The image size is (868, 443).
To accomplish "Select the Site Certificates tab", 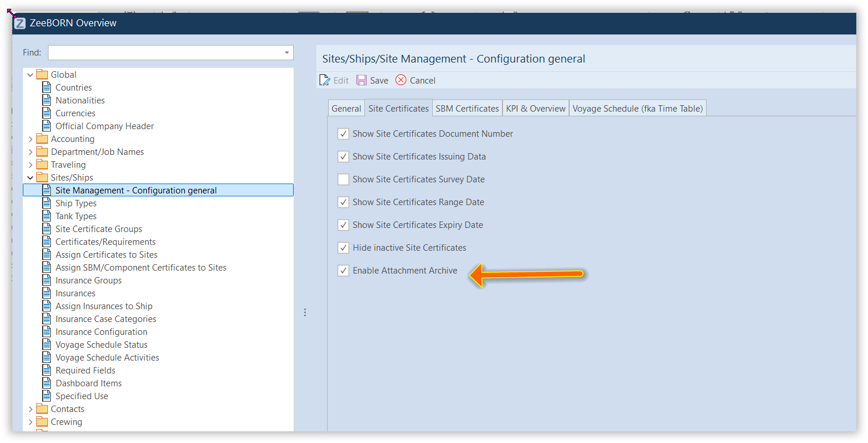I will click(398, 108).
